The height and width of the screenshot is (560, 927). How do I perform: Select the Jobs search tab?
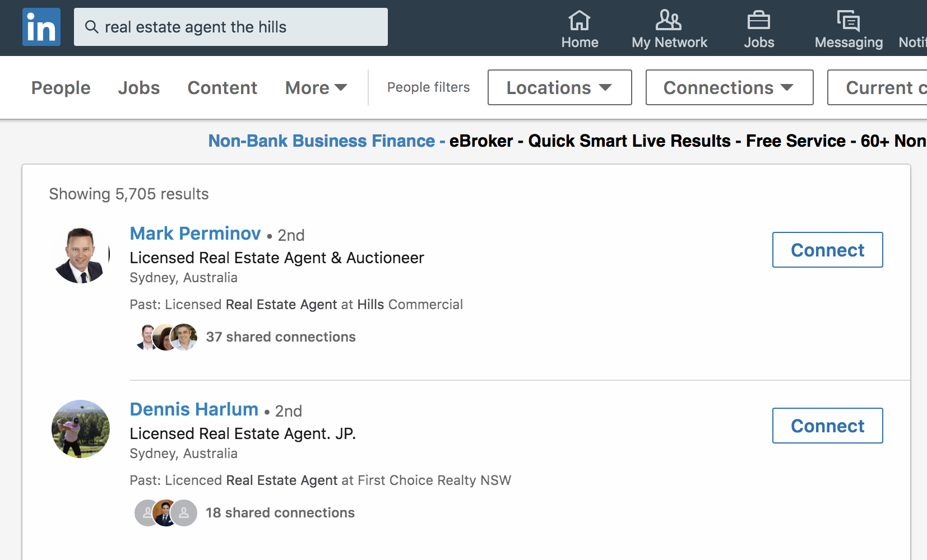click(x=138, y=88)
